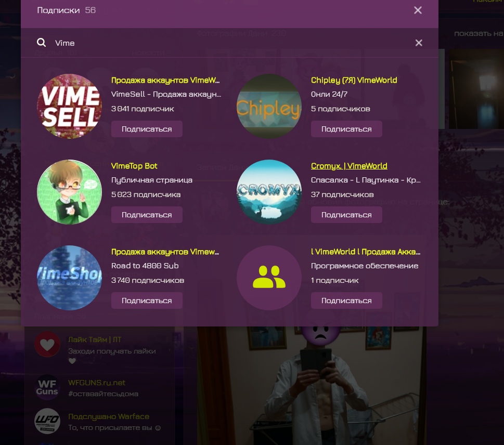Click the показать на link behind dialog
This screenshot has height=445, width=504.
point(479,33)
